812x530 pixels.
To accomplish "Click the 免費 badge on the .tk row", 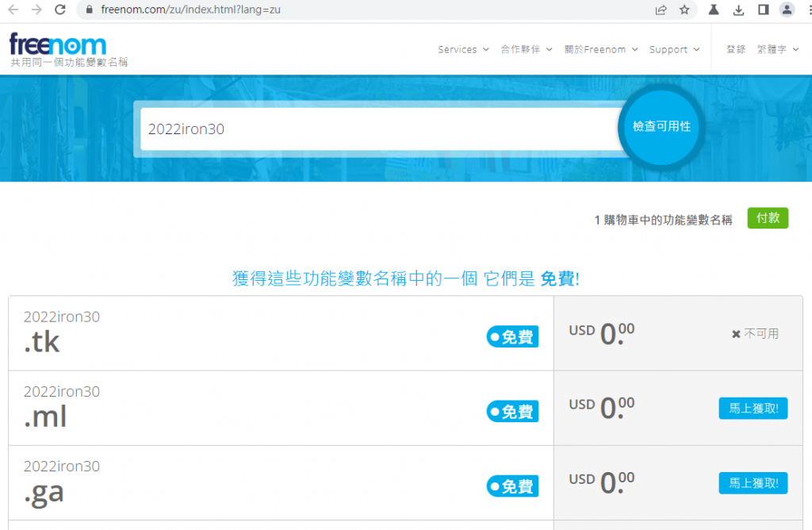I will pos(512,336).
